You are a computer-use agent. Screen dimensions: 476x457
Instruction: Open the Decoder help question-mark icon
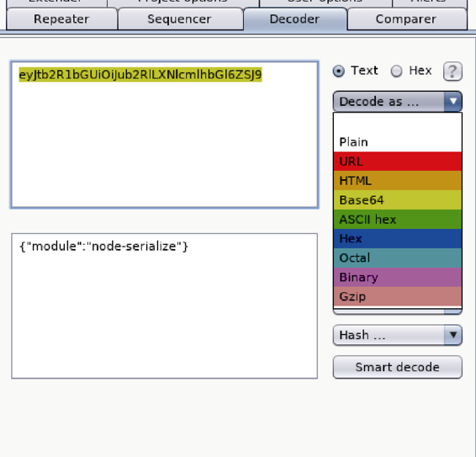[452, 72]
